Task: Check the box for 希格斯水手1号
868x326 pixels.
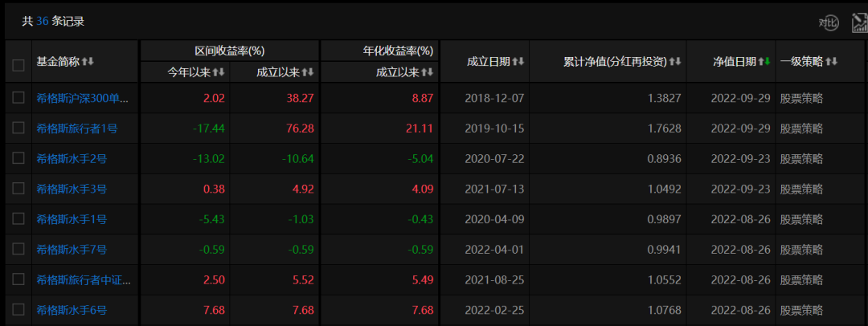Action: [18, 218]
